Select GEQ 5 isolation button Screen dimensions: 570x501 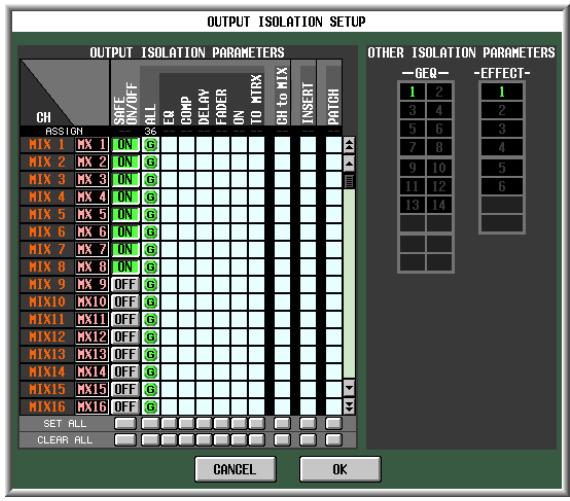click(x=412, y=129)
